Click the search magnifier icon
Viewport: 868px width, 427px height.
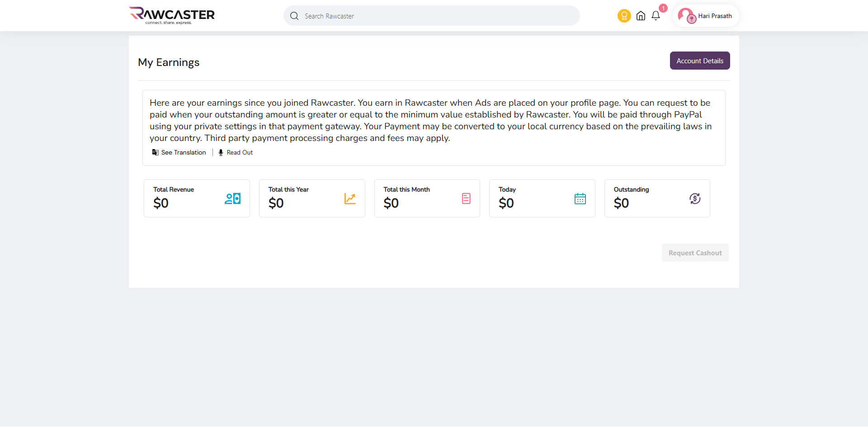294,16
